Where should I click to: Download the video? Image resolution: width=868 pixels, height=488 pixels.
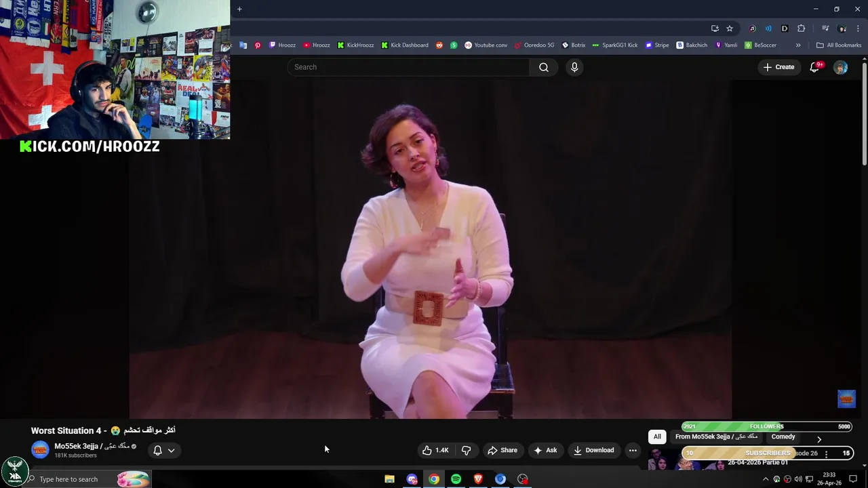coord(593,450)
